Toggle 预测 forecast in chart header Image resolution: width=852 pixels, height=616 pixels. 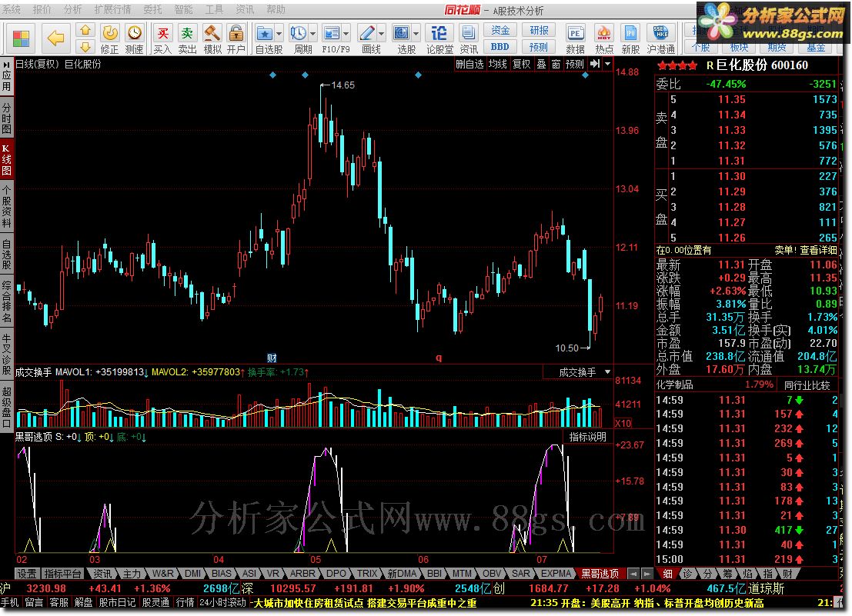(574, 64)
